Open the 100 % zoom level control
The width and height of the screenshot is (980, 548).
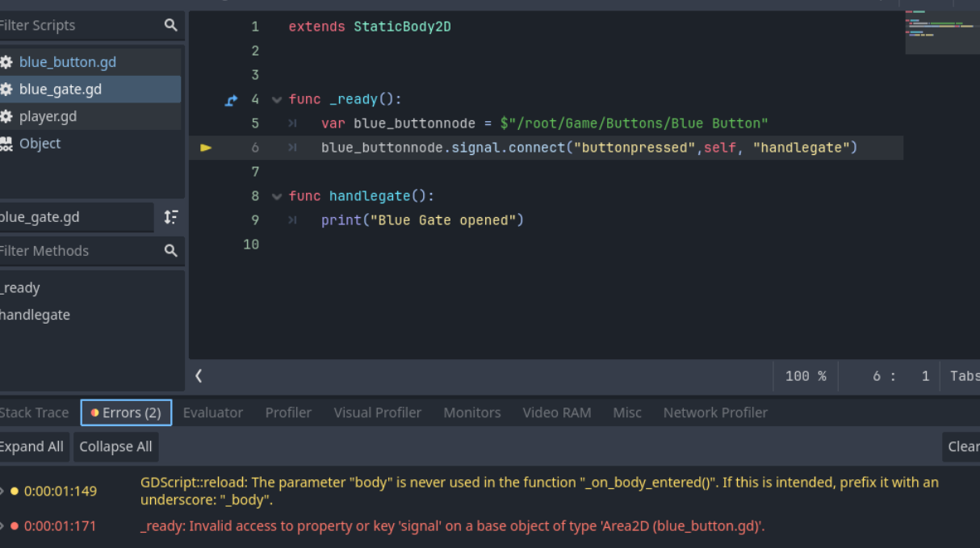coord(806,376)
